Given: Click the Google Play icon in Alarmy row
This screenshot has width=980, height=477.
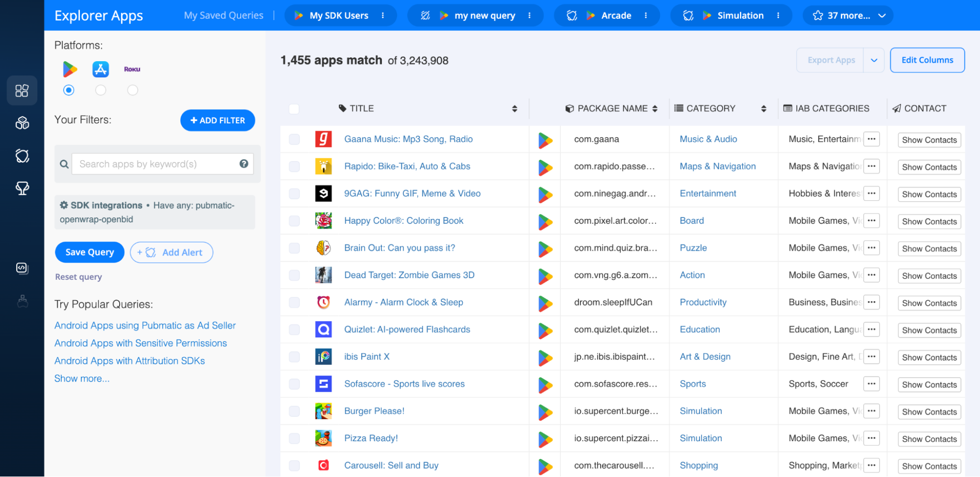Looking at the screenshot, I should point(546,304).
